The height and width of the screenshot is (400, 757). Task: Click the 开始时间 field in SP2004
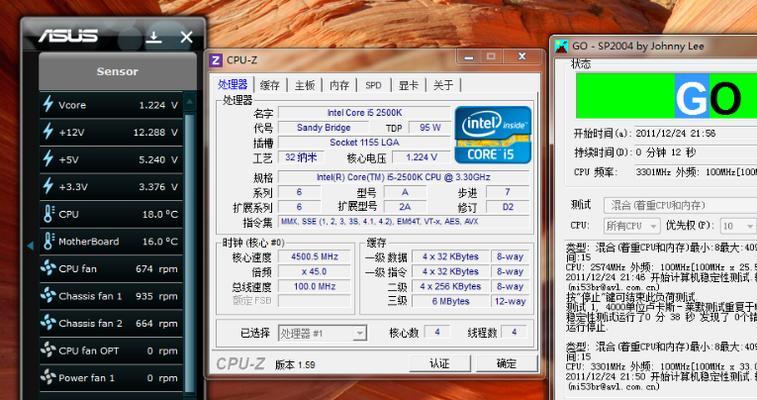(696, 133)
